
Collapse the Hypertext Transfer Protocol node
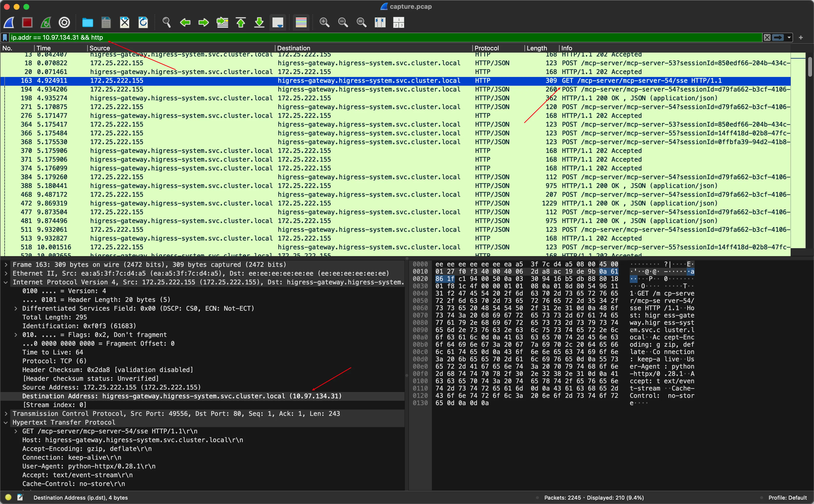pos(6,422)
